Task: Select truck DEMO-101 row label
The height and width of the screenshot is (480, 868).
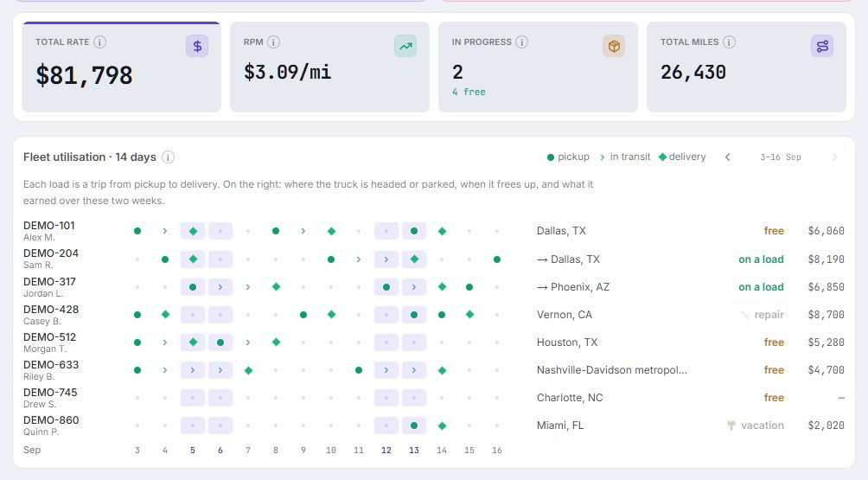Action: (x=48, y=226)
